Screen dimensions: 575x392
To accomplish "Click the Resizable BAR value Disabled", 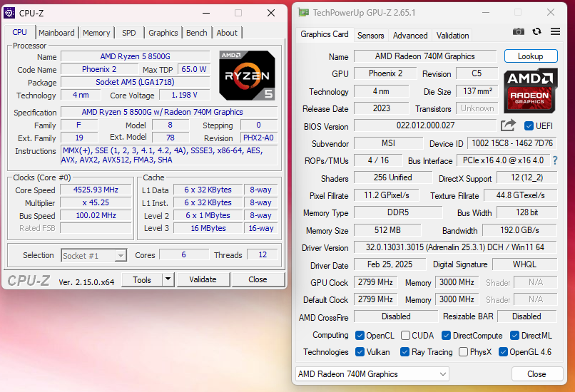I will (x=526, y=316).
